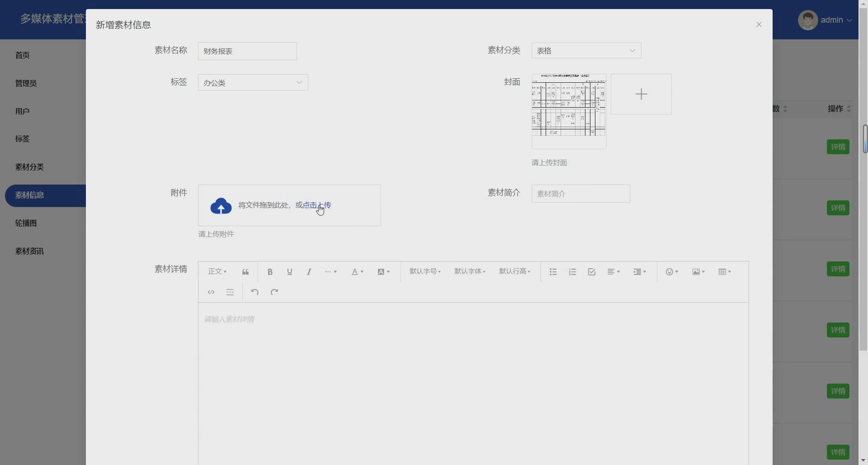Screen dimensions: 868x465
Task: Apply underline formatting
Action: (290, 271)
